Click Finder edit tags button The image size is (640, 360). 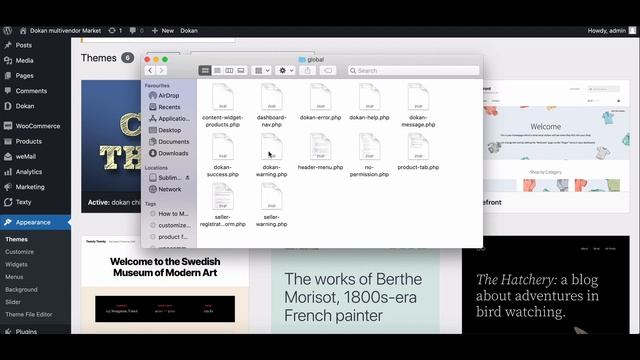(328, 71)
